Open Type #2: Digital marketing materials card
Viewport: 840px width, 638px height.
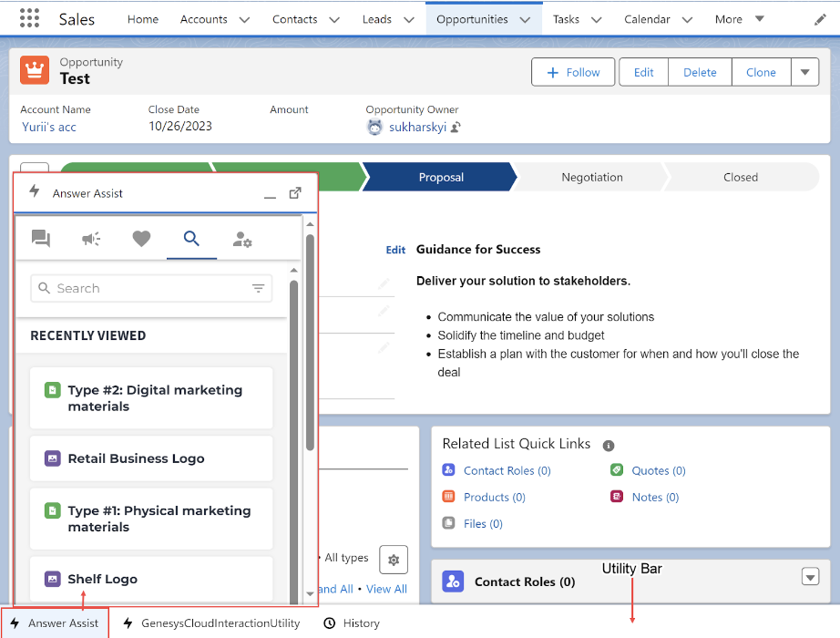151,397
